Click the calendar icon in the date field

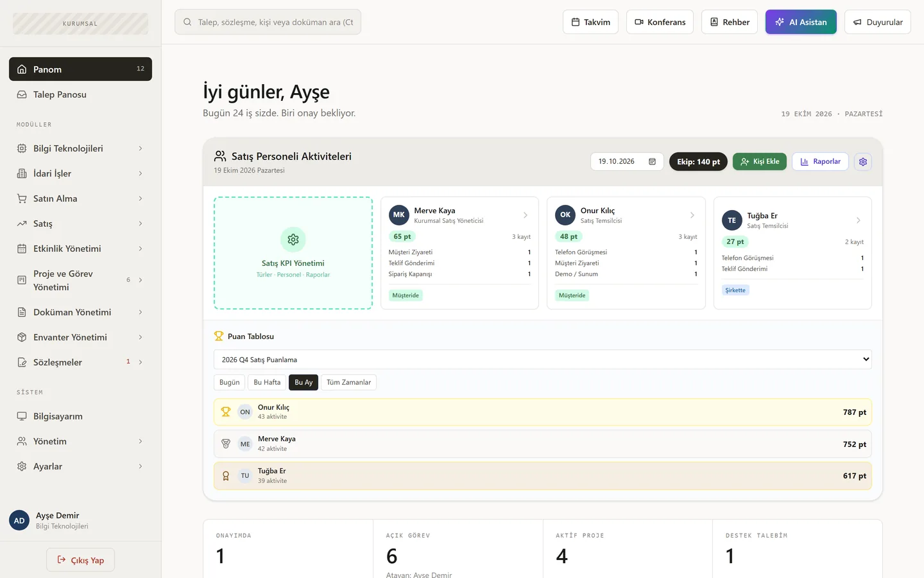652,162
